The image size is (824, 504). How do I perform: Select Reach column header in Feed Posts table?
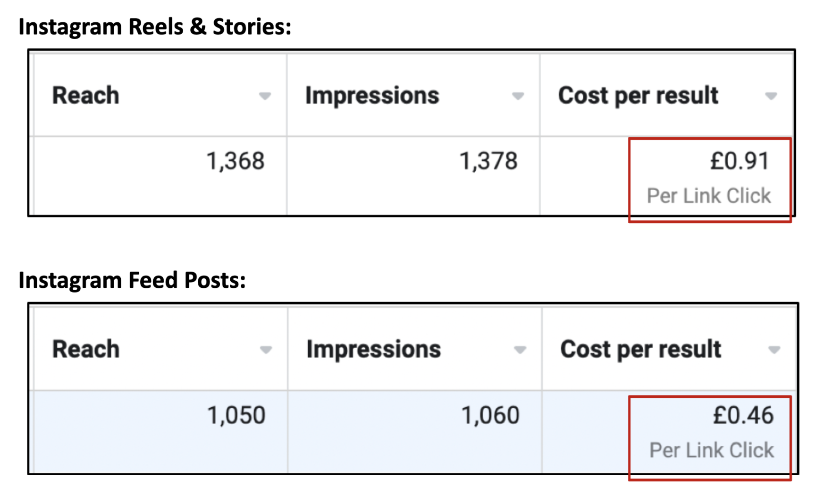(85, 349)
